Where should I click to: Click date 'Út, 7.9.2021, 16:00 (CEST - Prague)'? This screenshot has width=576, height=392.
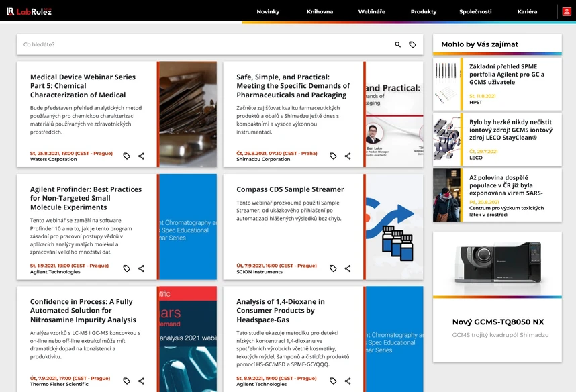pos(276,266)
